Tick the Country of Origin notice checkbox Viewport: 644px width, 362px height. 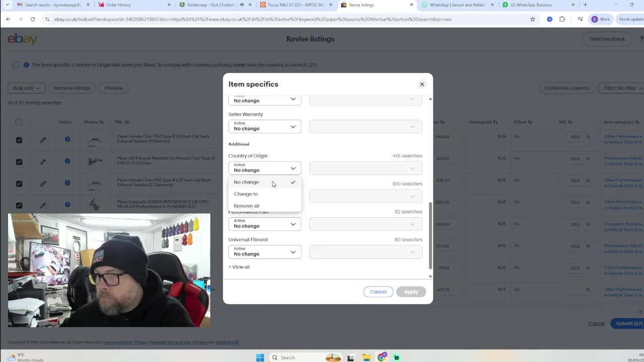click(16, 64)
